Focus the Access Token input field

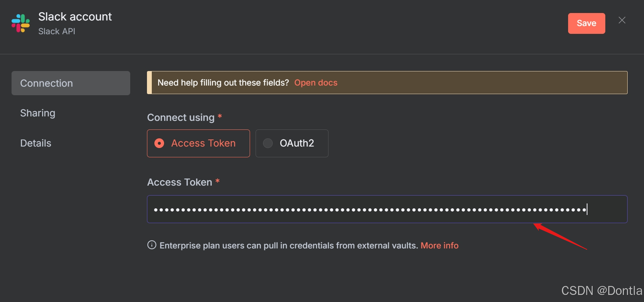[x=387, y=209]
